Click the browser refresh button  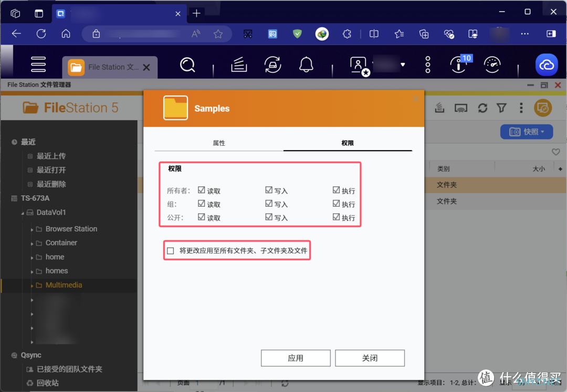tap(41, 34)
